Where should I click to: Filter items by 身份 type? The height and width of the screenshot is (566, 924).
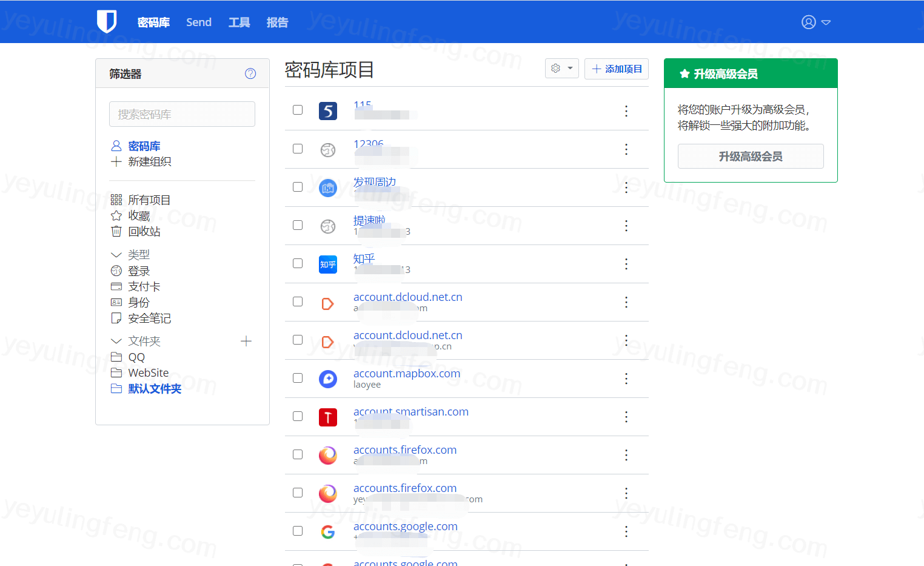(139, 303)
